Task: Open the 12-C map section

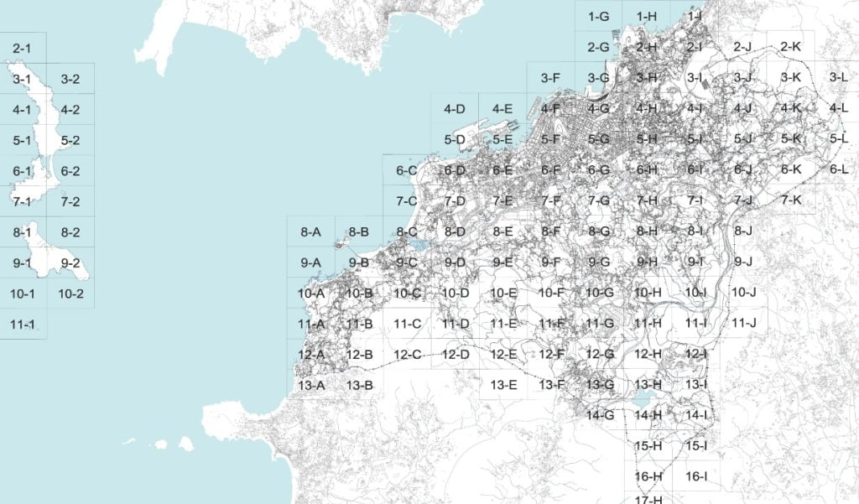Action: coord(407,355)
